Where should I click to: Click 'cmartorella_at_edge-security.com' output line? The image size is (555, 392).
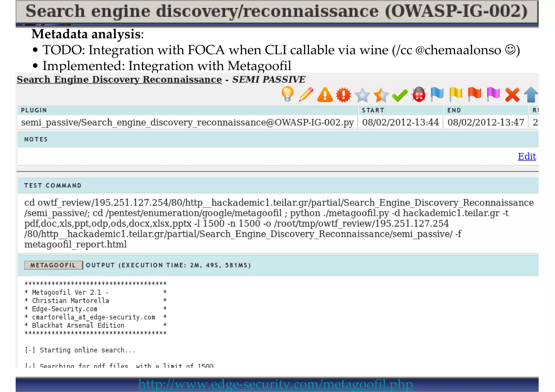click(93, 317)
